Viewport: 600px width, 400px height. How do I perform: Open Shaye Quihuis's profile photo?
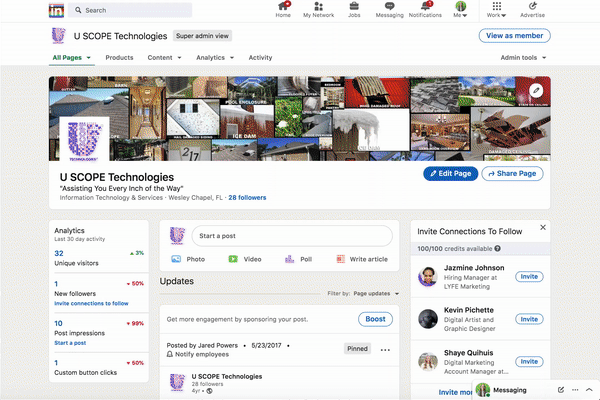tap(428, 362)
